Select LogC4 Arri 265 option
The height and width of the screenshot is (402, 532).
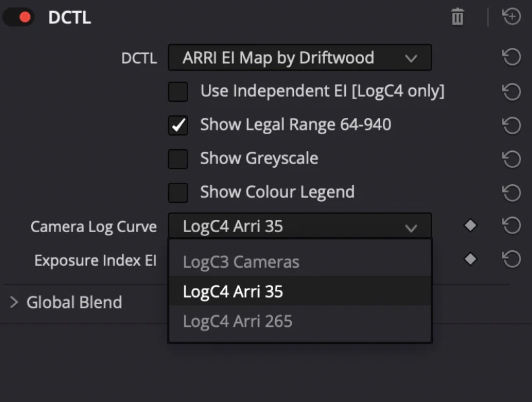pos(237,322)
